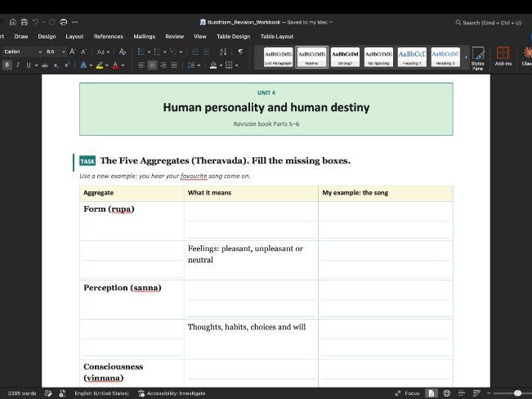Image resolution: width=532 pixels, height=399 pixels.
Task: Open the font size dropdown
Action: point(64,52)
